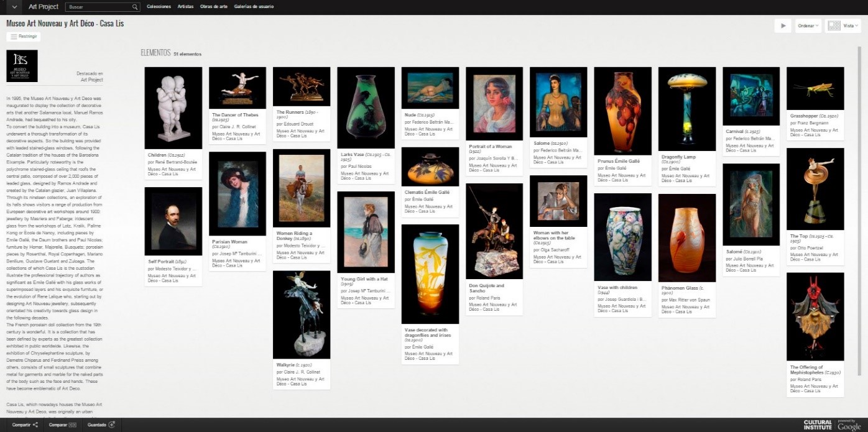868x432 pixels.
Task: Click the Art Project title link
Action: click(44, 7)
